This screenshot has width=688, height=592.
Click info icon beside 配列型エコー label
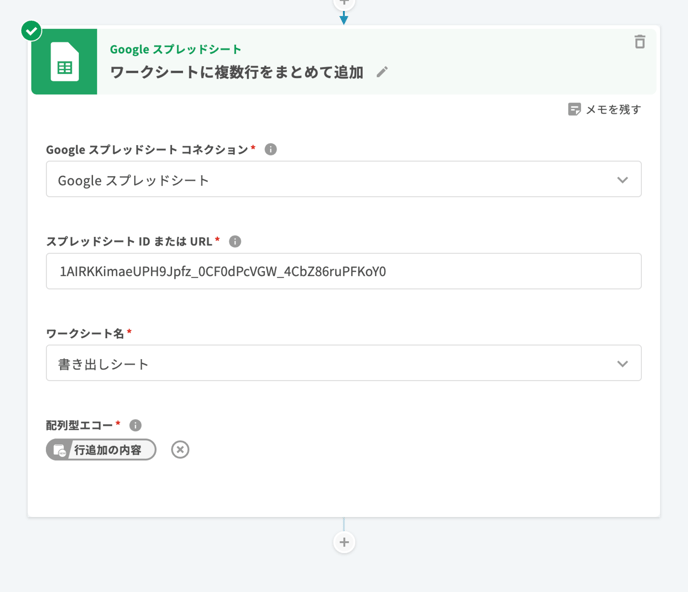click(x=135, y=425)
